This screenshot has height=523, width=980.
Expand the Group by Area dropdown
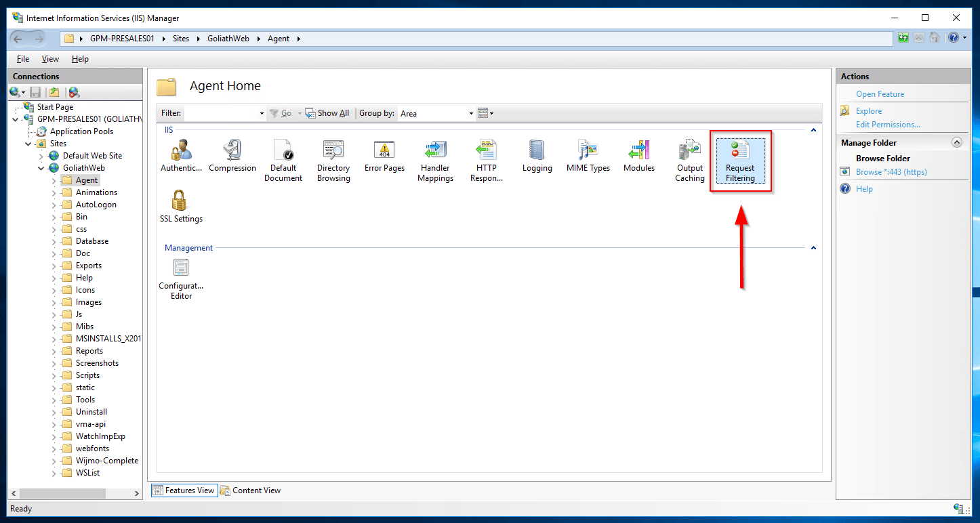(470, 113)
